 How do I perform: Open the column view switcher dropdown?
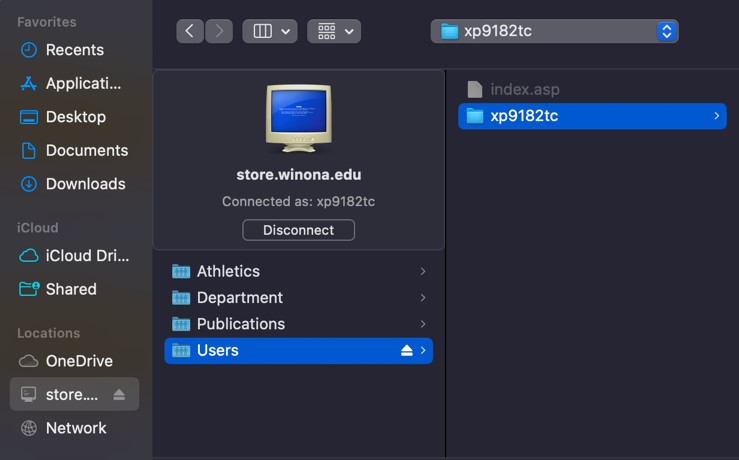[x=269, y=31]
